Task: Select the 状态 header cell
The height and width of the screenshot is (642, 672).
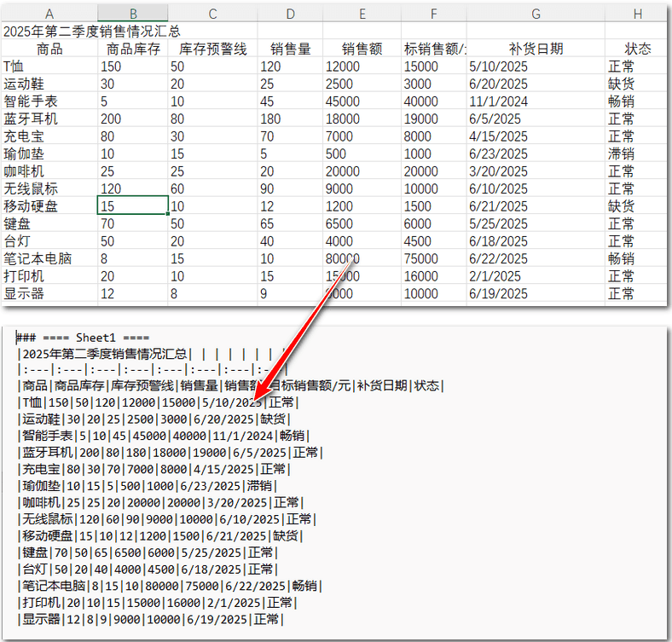Action: [637, 49]
